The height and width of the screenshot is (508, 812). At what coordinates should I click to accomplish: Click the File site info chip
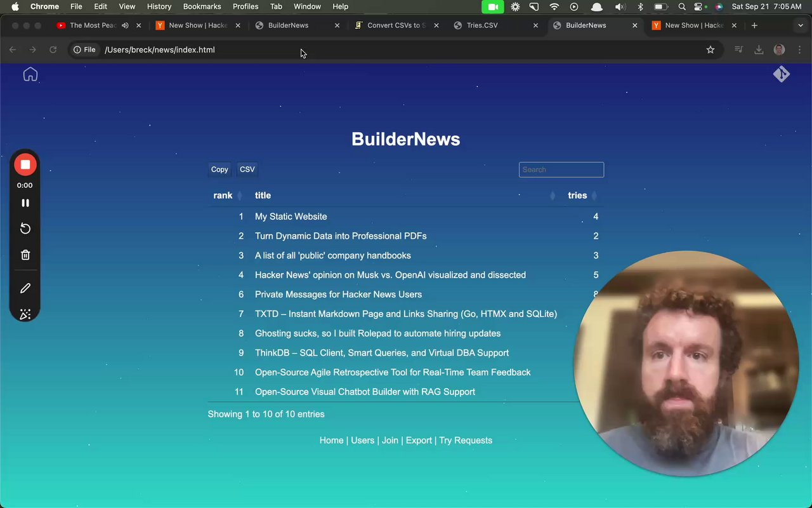[x=84, y=50]
